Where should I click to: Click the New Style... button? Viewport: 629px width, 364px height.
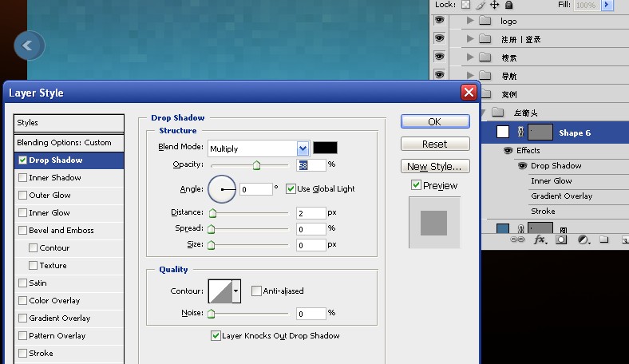(435, 166)
